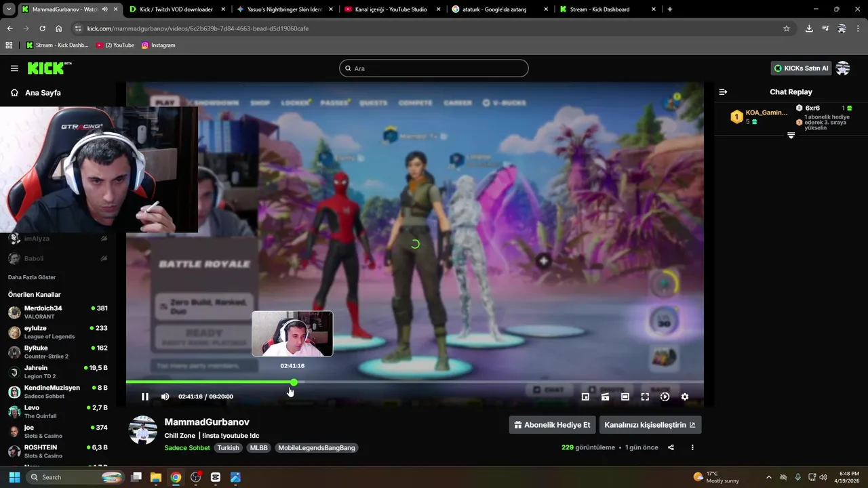Image resolution: width=868 pixels, height=488 pixels.
Task: Go to Ana Sayfa in sidebar
Action: click(x=35, y=93)
